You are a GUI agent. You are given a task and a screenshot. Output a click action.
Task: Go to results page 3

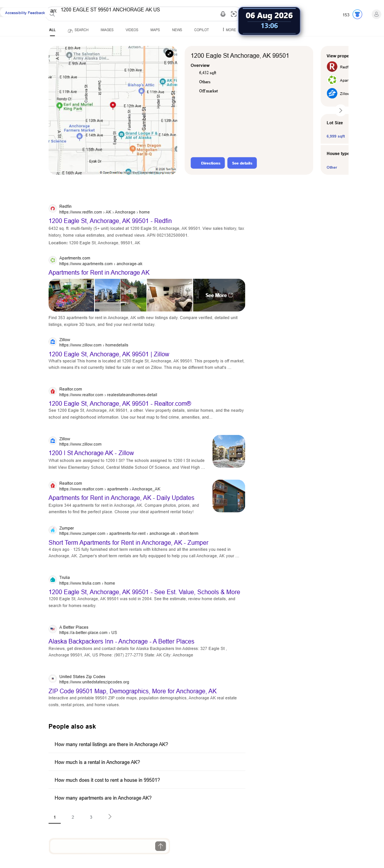(91, 817)
